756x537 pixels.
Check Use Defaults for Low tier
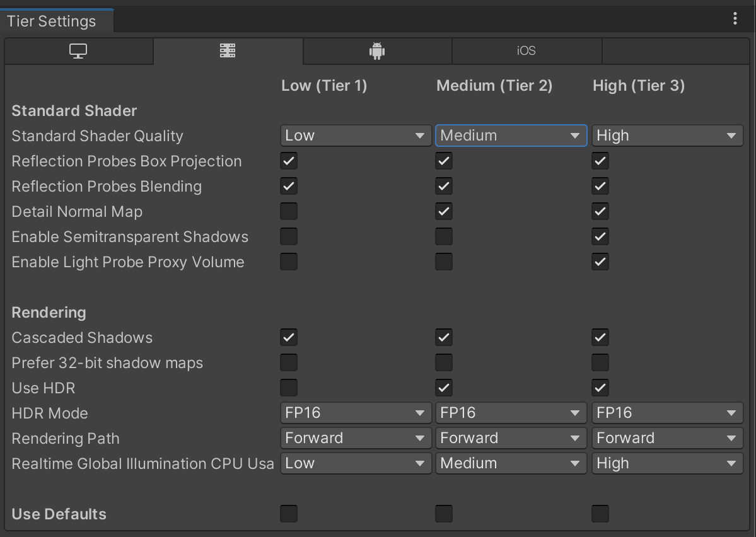(289, 514)
